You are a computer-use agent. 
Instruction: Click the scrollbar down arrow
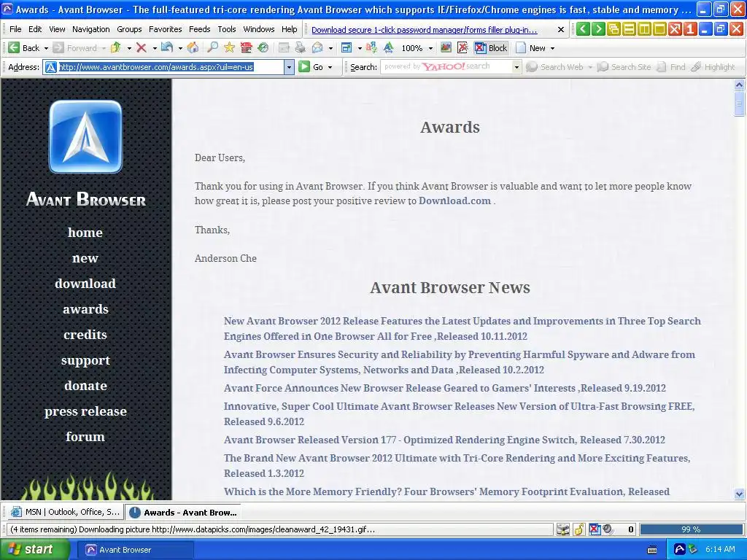point(739,494)
